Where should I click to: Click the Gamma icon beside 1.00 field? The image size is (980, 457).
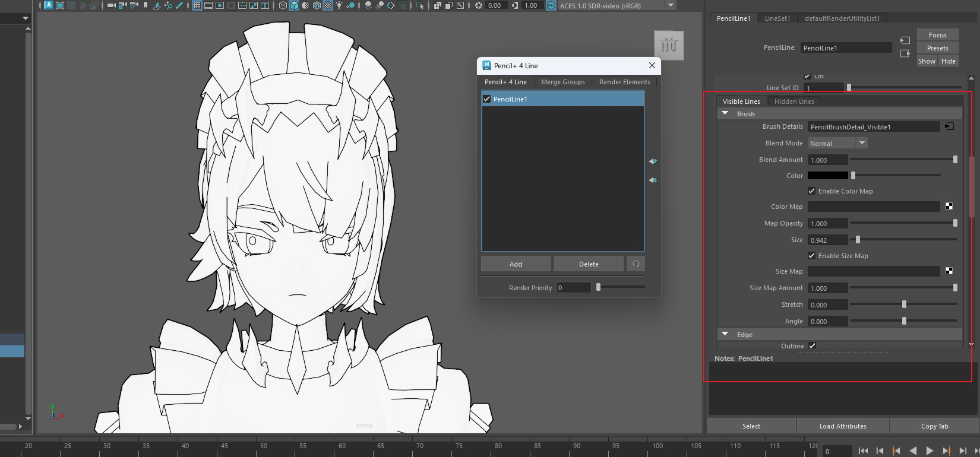(515, 5)
